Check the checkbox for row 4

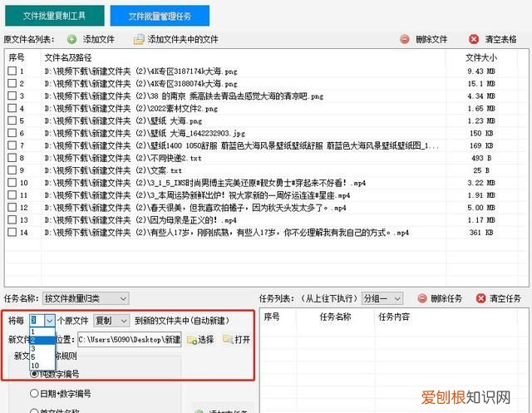12,108
